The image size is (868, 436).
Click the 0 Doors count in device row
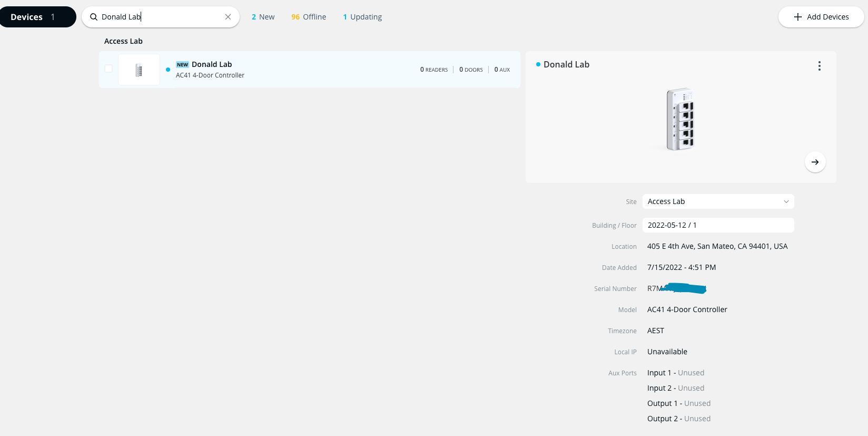[x=471, y=70]
